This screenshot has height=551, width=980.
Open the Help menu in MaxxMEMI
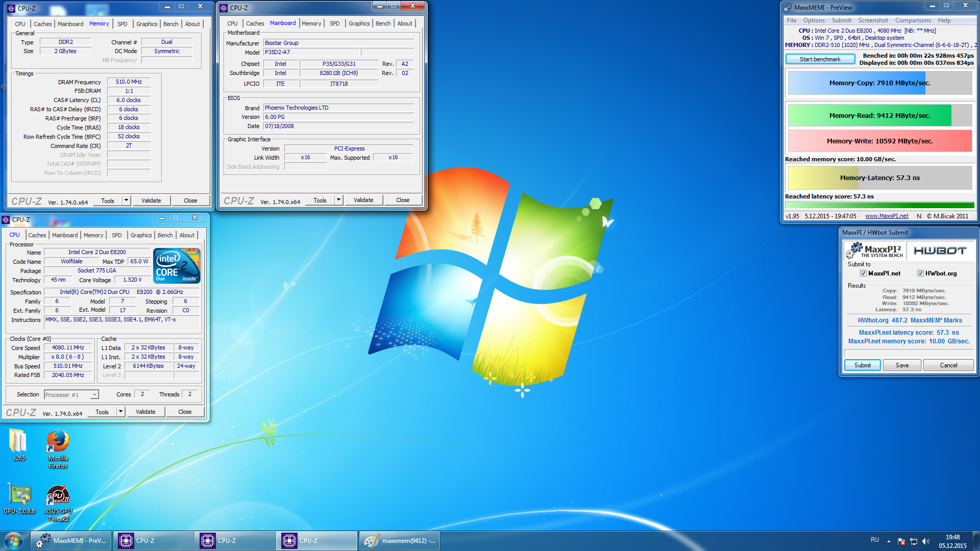click(944, 20)
